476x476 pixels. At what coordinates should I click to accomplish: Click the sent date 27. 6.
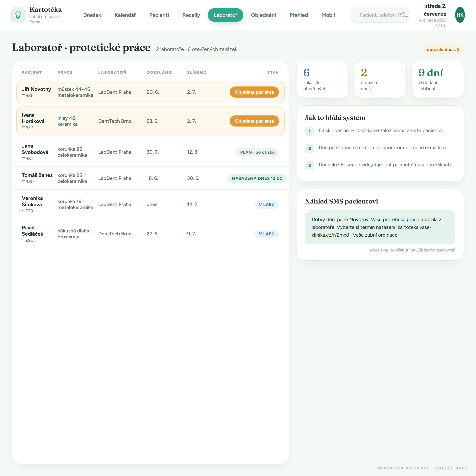(x=153, y=234)
